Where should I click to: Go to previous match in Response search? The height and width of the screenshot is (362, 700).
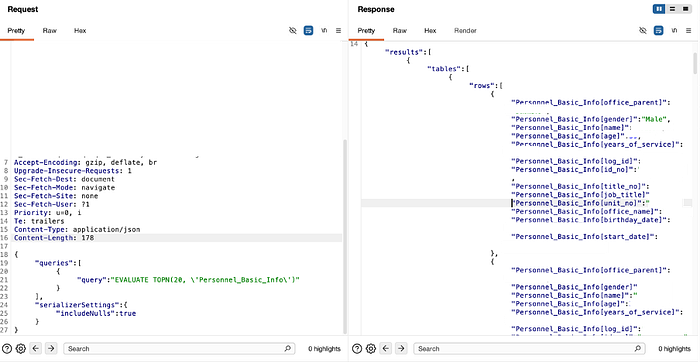387,349
